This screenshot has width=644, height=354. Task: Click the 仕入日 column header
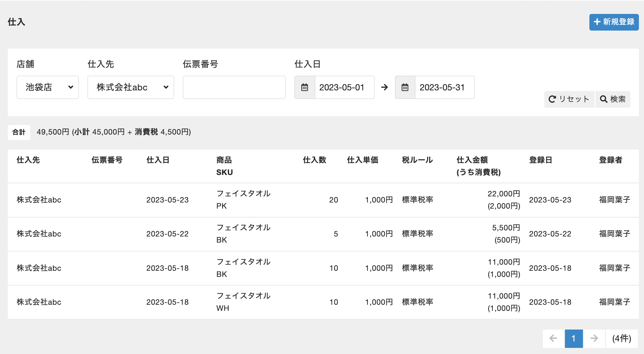pos(158,160)
